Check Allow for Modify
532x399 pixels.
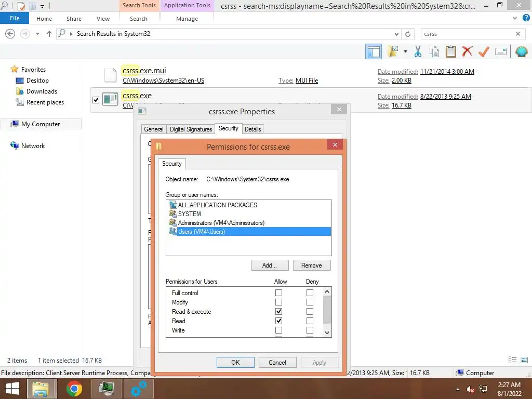click(x=278, y=302)
